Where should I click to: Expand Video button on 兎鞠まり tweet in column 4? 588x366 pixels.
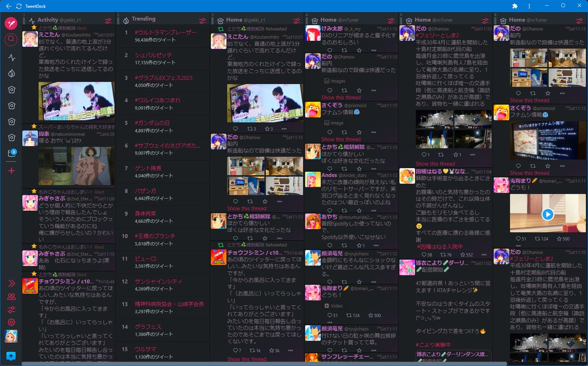point(334,305)
